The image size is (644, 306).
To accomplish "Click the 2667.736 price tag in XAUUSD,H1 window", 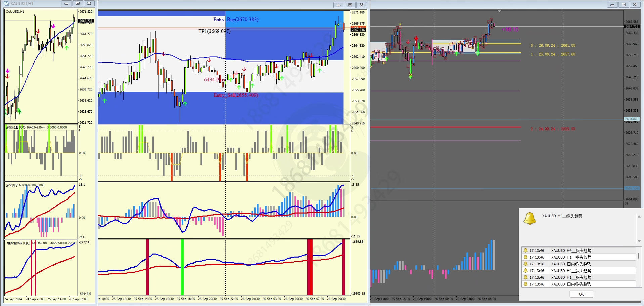I will pos(86,21).
